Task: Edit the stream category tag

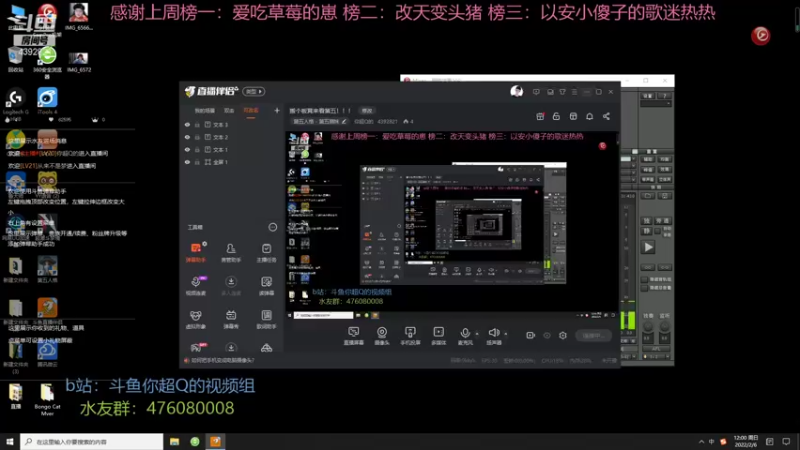Action: (320, 121)
